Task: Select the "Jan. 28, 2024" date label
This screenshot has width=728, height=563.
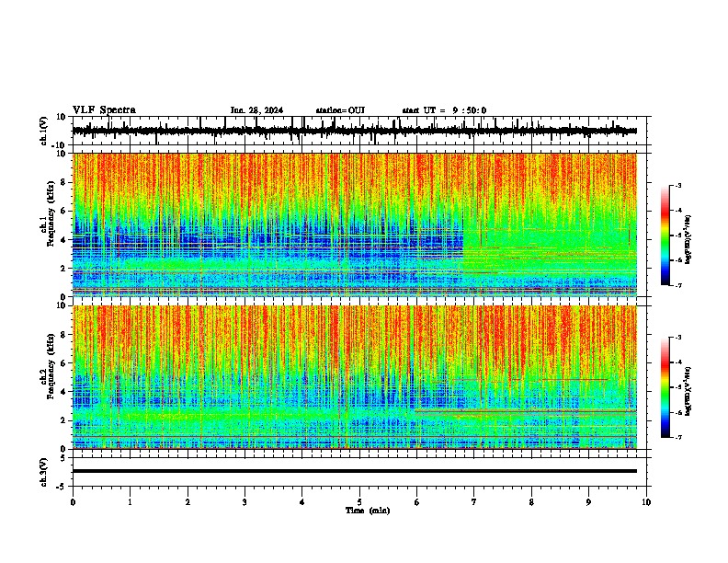Action: pyautogui.click(x=256, y=110)
